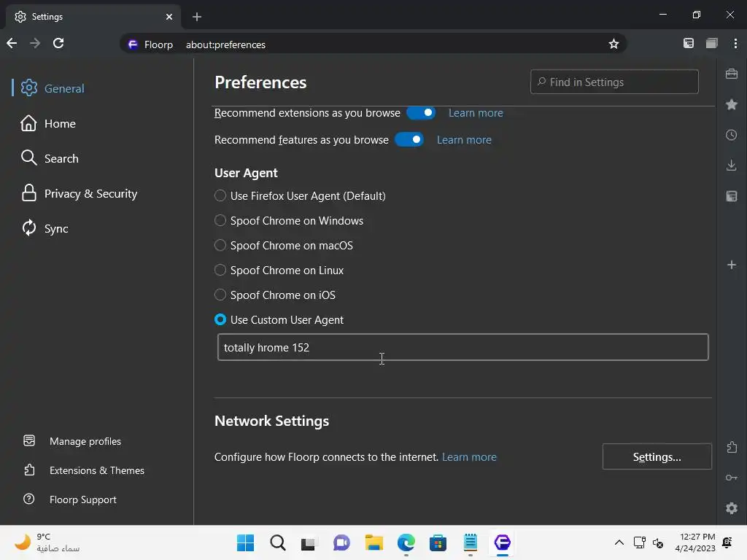Viewport: 747px width, 560px height.
Task: Toggle Recommend extensions as you browse
Action: click(421, 113)
